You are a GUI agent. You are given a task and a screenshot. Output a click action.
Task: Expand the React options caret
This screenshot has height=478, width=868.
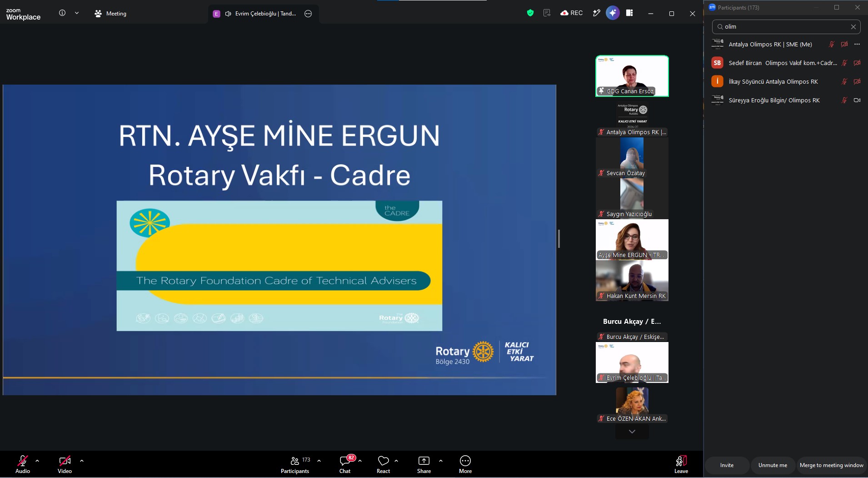click(x=396, y=461)
